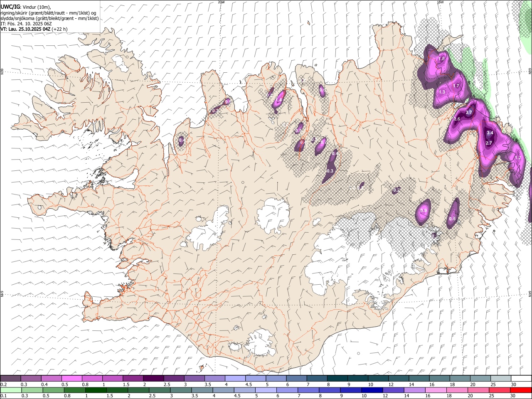
Task: Click the 20W longitude label at top edge
Action: click(221, 2)
